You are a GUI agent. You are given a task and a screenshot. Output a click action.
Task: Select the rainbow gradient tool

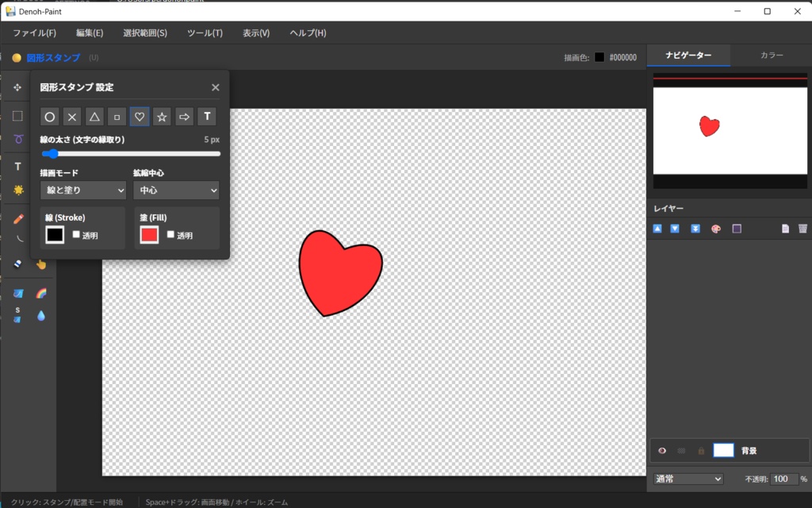pyautogui.click(x=41, y=294)
